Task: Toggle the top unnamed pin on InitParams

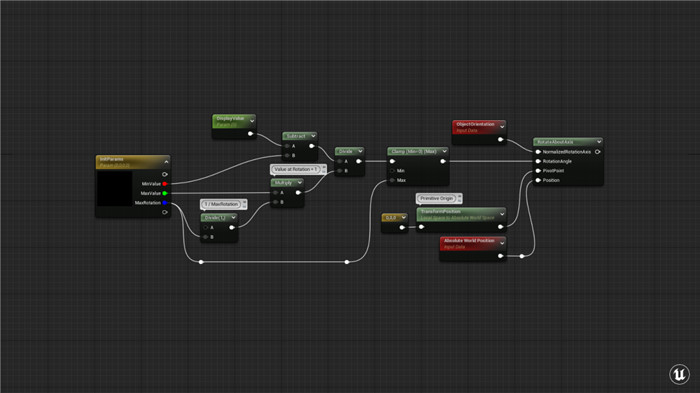Action: coord(165,174)
